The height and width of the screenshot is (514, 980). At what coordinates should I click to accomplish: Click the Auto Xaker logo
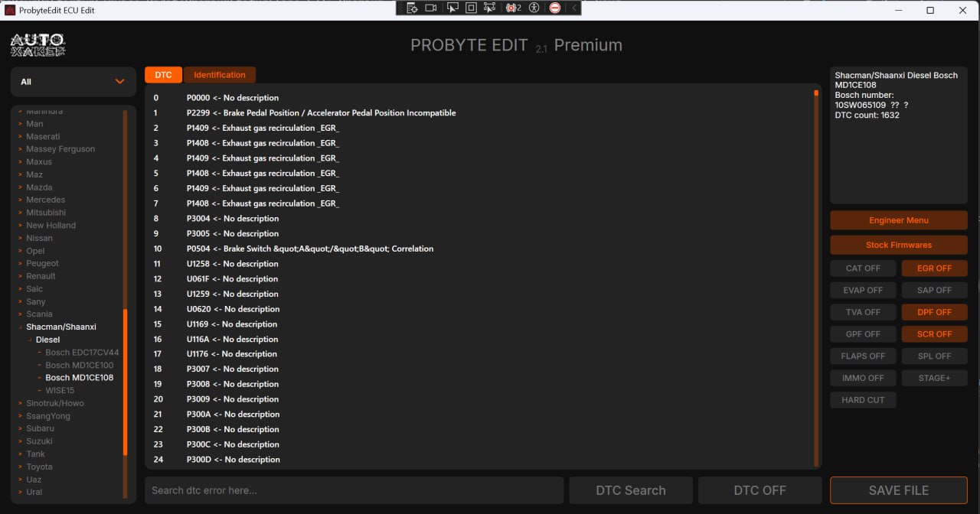click(x=38, y=45)
